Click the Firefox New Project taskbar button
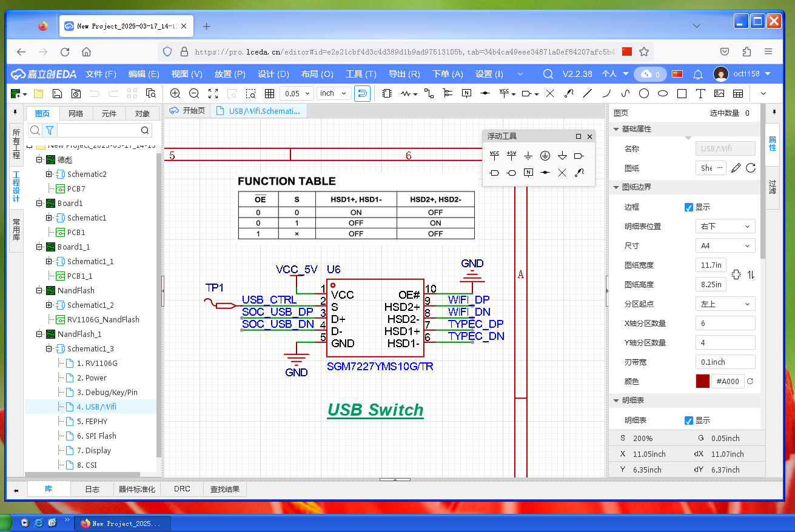This screenshot has width=795, height=532. (x=122, y=523)
